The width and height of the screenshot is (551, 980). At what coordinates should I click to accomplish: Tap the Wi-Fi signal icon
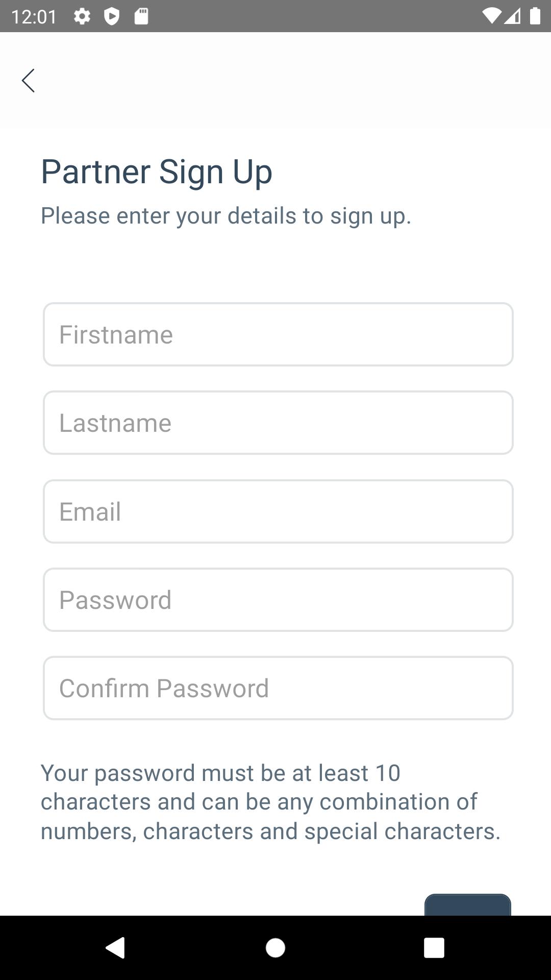(x=491, y=16)
